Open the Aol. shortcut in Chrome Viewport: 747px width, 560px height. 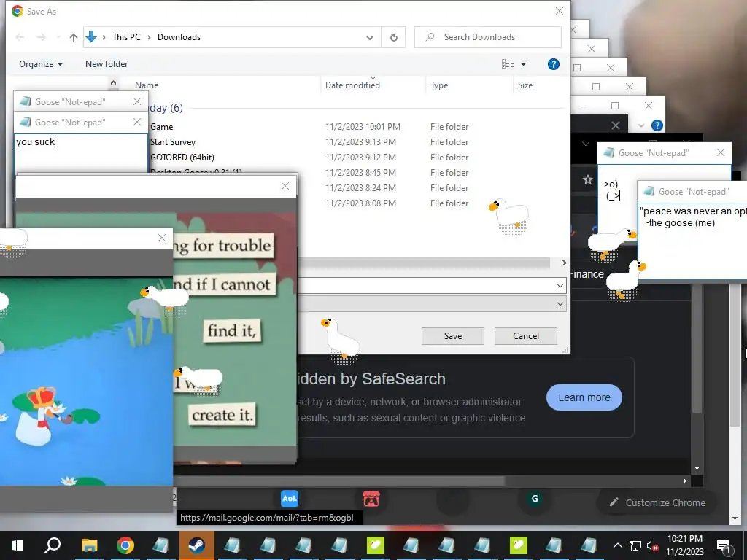pyautogui.click(x=289, y=499)
